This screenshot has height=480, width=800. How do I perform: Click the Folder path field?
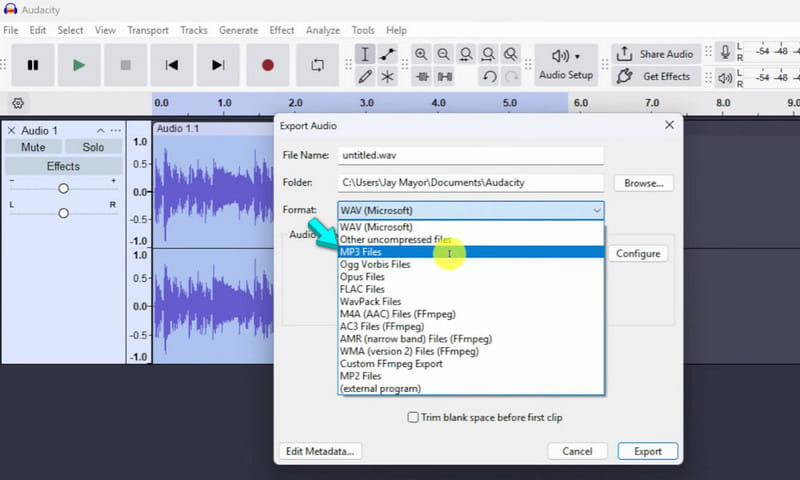tap(470, 183)
